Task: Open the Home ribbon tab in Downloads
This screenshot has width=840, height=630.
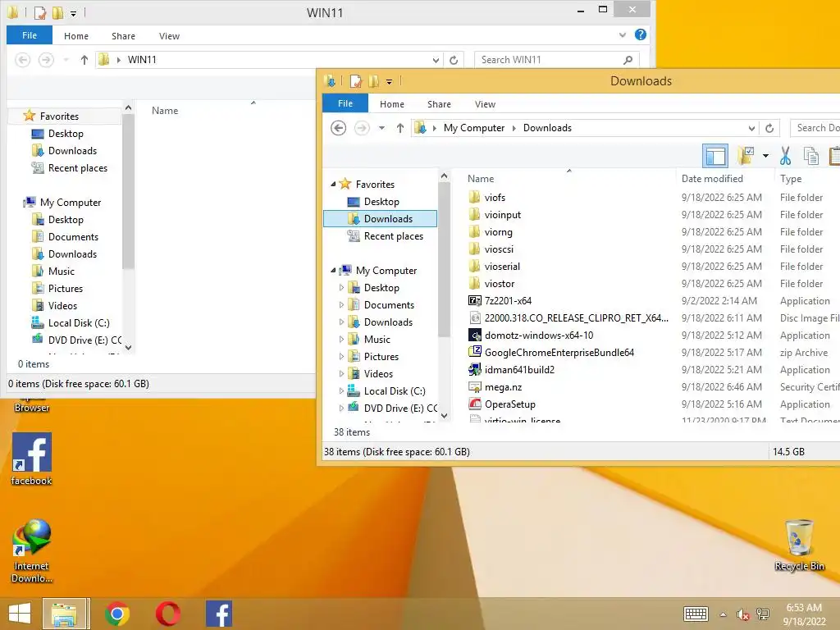Action: point(391,104)
